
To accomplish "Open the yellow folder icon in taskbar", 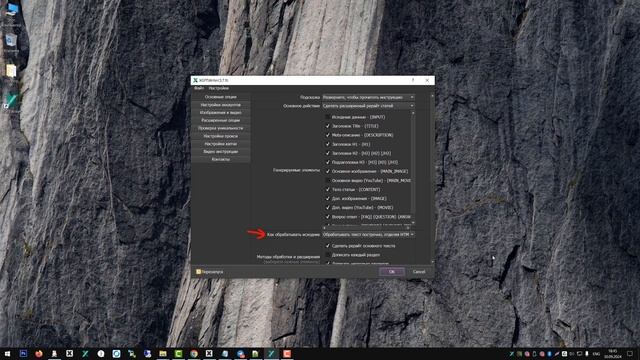I will pos(163,353).
